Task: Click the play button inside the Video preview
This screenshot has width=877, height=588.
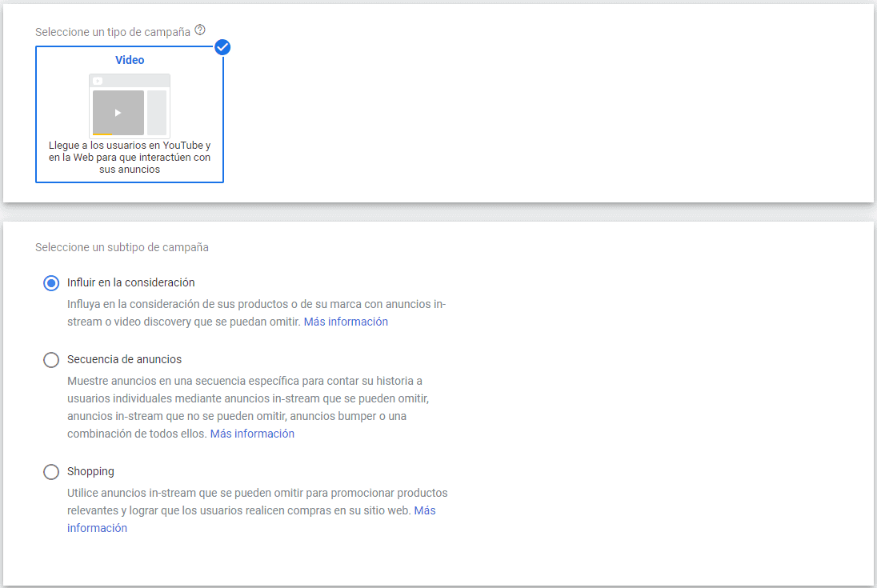Action: (117, 111)
